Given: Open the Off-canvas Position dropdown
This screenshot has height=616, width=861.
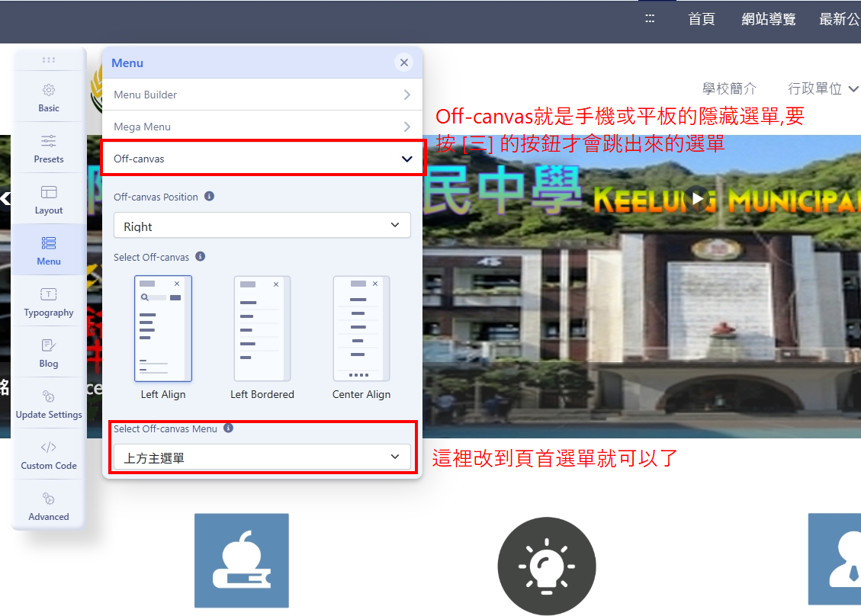Looking at the screenshot, I should point(262,226).
